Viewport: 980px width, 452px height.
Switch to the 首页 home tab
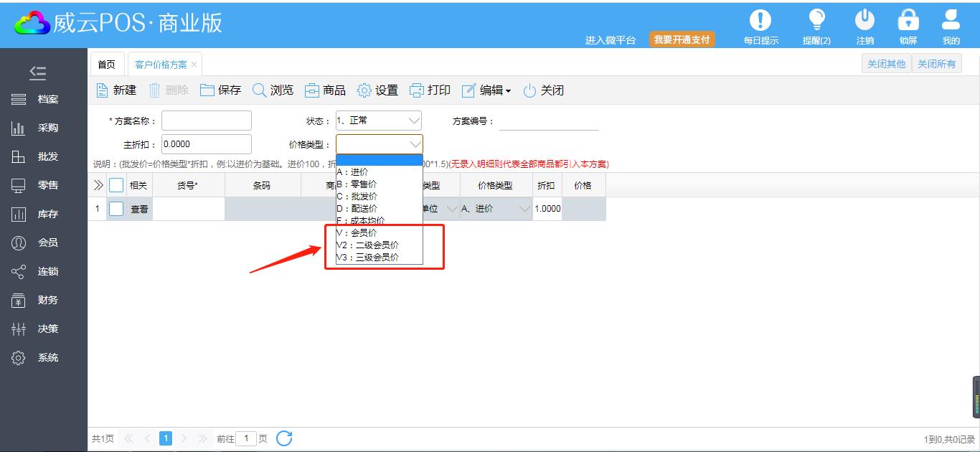pyautogui.click(x=106, y=65)
